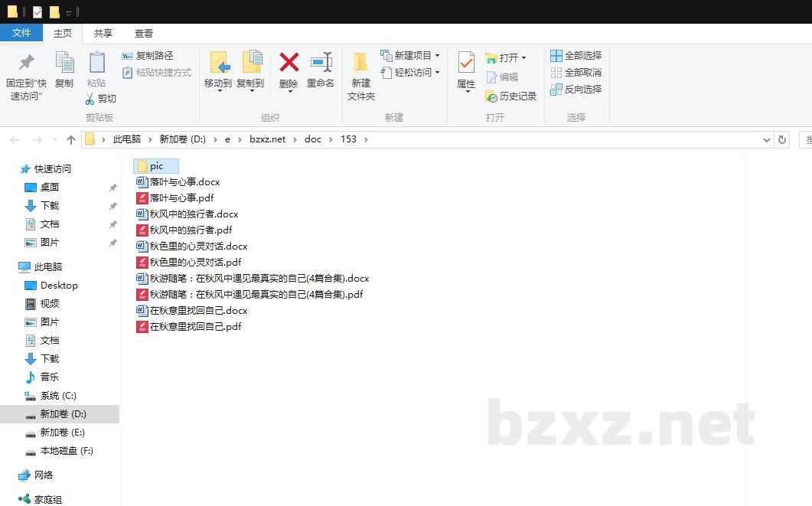Click the Pin to Quick Access icon
The height and width of the screenshot is (506, 812).
coord(26,63)
